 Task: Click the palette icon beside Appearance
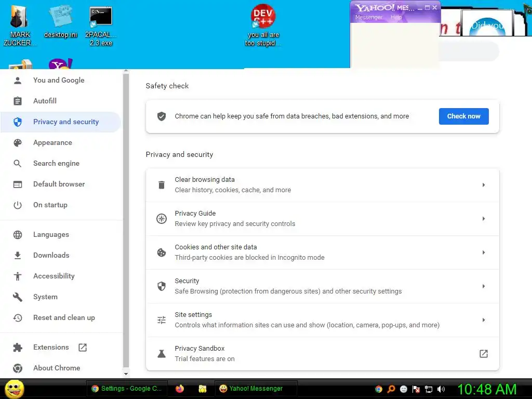point(18,143)
